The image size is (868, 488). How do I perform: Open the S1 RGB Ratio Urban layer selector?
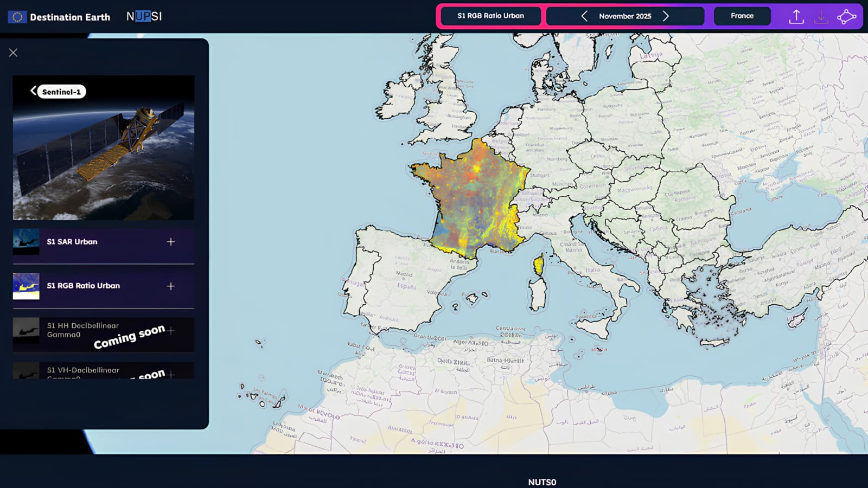coord(490,16)
